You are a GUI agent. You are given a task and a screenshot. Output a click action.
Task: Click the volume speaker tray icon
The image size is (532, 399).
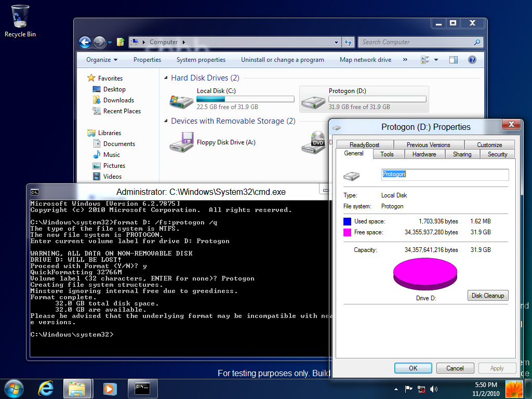click(x=434, y=389)
